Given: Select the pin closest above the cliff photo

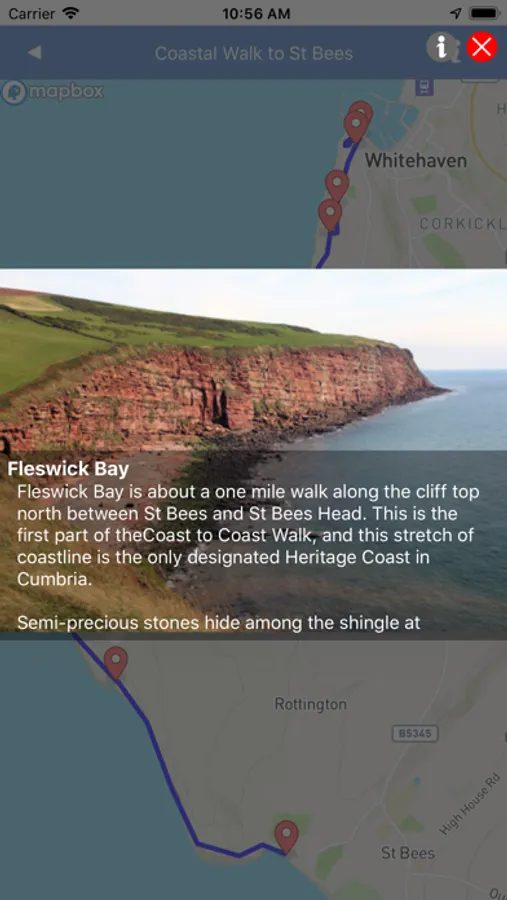Looking at the screenshot, I should (x=330, y=214).
